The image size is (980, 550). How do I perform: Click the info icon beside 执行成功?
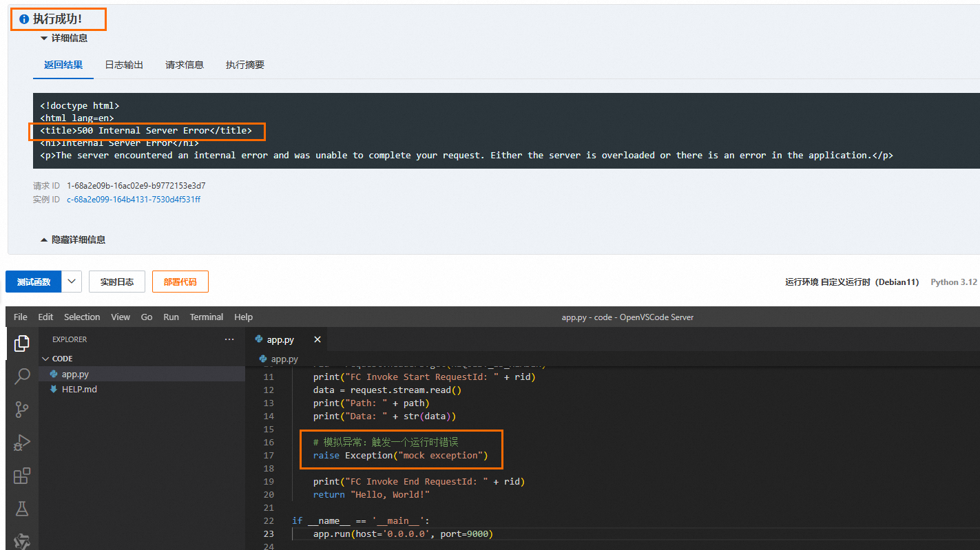(24, 19)
